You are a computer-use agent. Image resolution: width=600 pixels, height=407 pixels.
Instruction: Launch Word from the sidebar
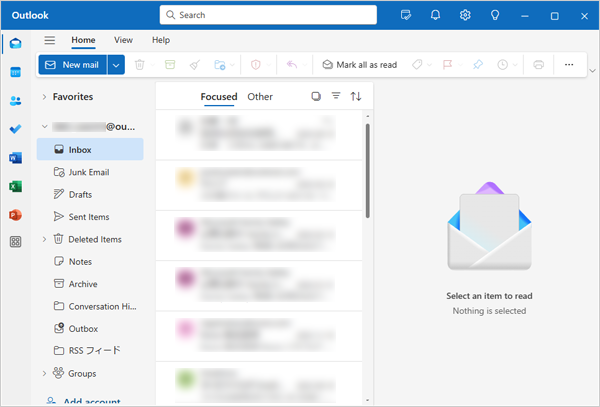point(15,158)
